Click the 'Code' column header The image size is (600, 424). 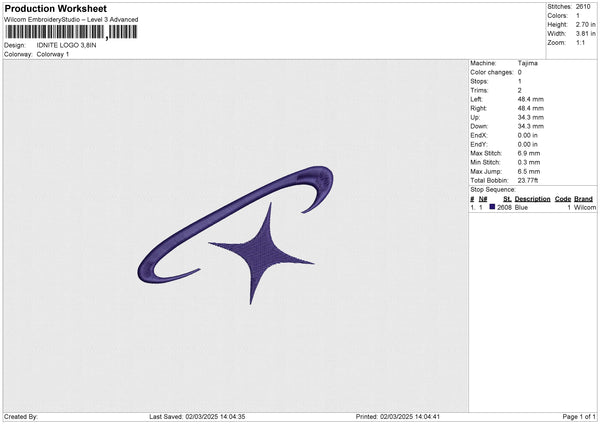click(x=562, y=199)
